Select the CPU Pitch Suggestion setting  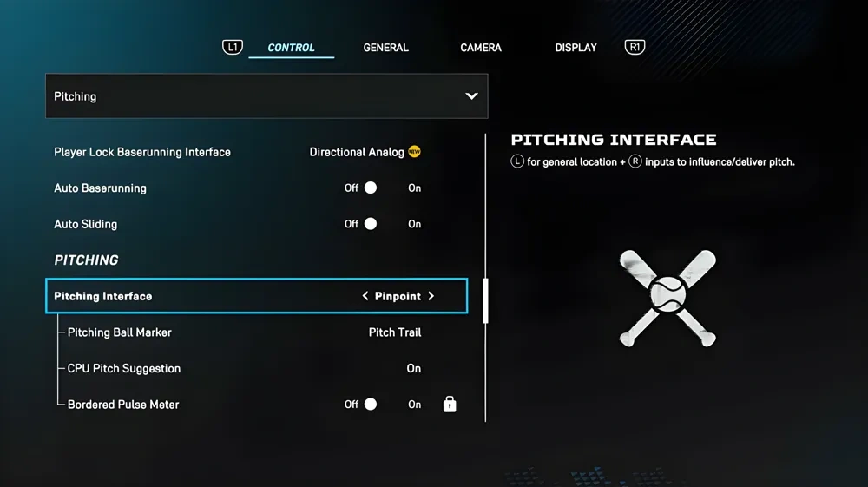point(257,368)
